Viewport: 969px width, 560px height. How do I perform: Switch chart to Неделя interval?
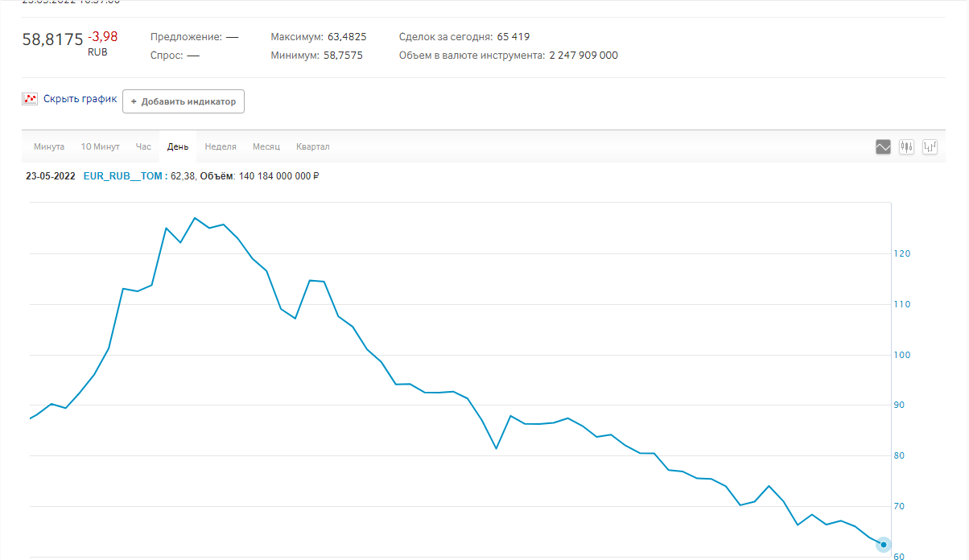[221, 146]
